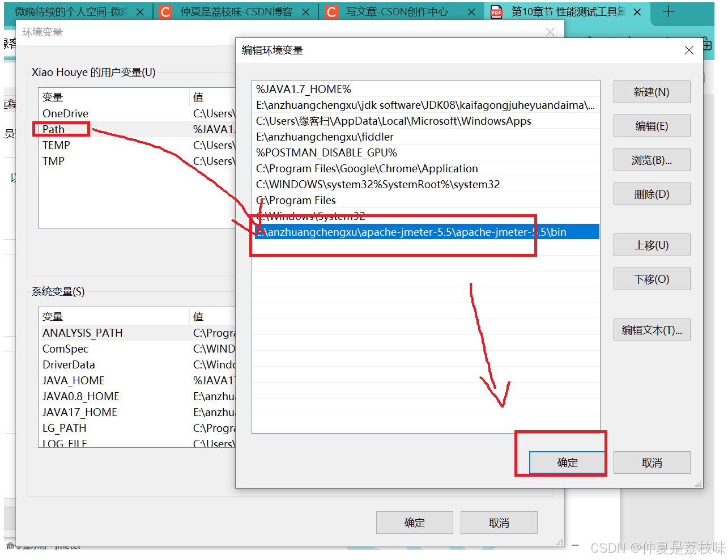Screen dimensions: 728x560
Task: Select ComSpec system variable
Action: [x=137, y=349]
